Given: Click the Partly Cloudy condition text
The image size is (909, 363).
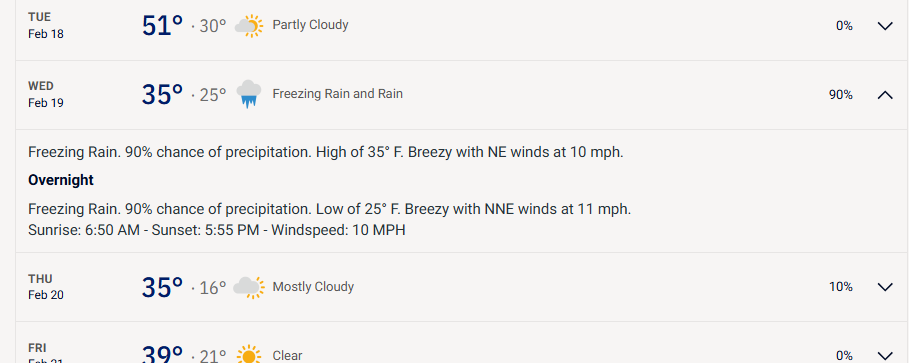Looking at the screenshot, I should coord(311,25).
